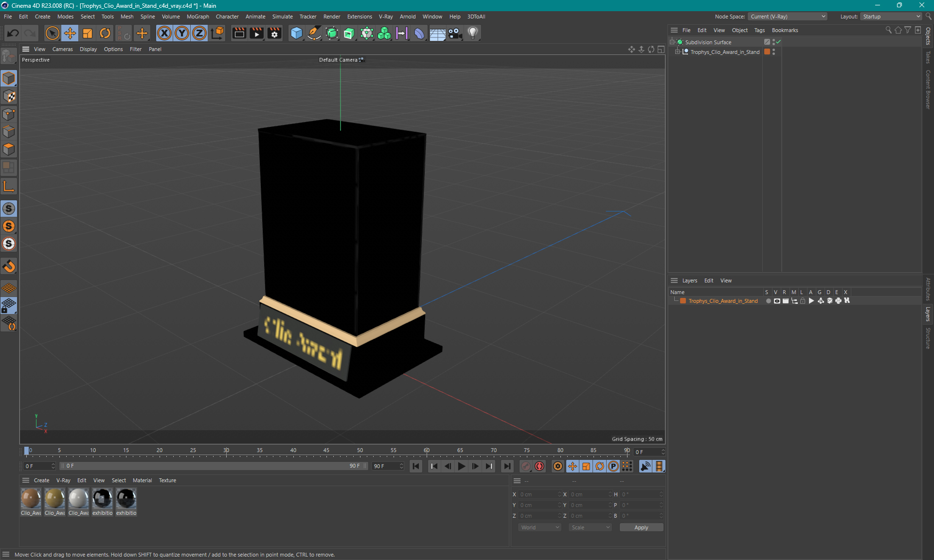The image size is (934, 560).
Task: Switch to Edges mode
Action: point(9,132)
